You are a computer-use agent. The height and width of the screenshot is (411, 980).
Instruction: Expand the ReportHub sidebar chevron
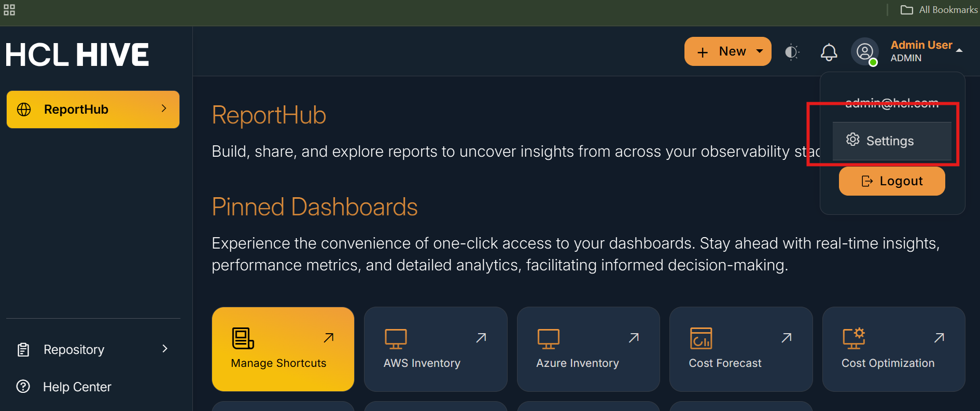coord(164,108)
